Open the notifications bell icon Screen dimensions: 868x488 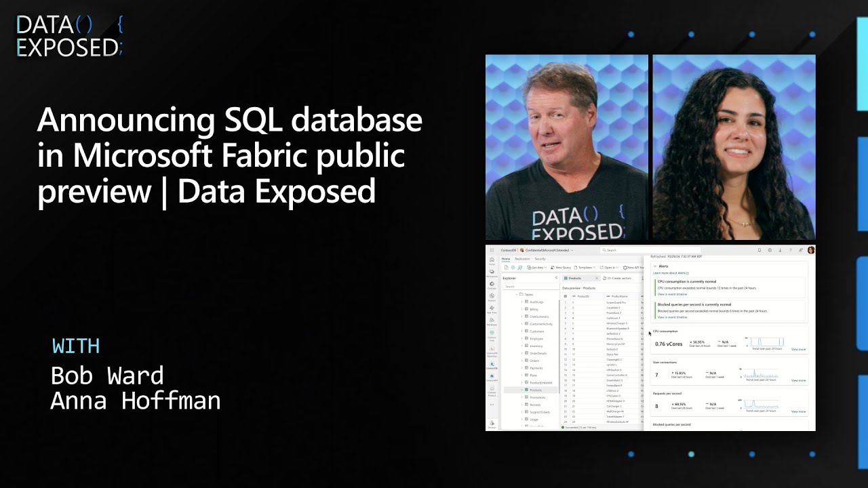(759, 250)
